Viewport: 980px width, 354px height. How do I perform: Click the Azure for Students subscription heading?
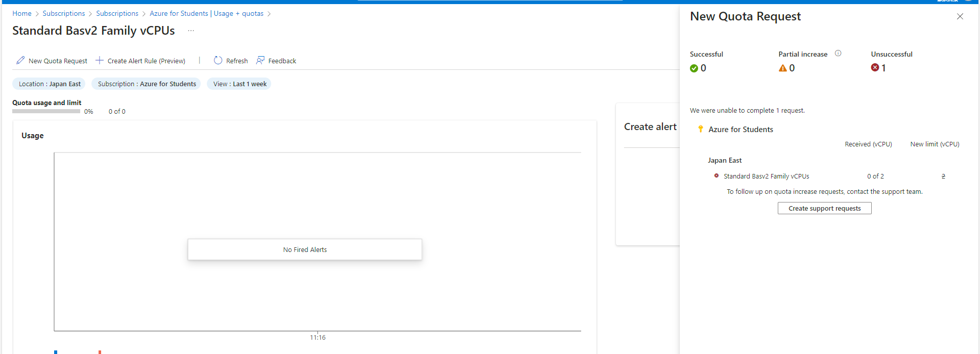(741, 130)
